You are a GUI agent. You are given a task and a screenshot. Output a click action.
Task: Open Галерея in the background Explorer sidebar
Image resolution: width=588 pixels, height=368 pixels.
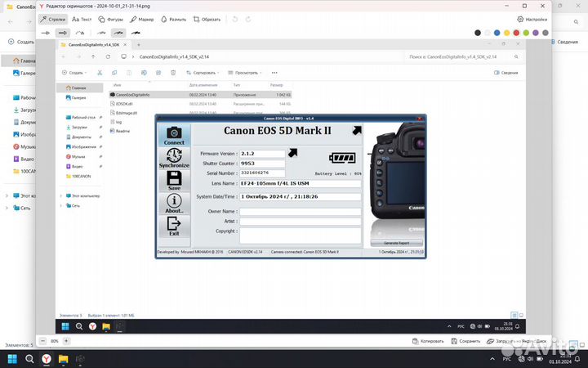pyautogui.click(x=24, y=73)
